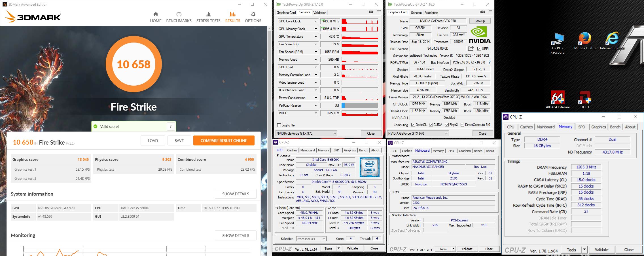644x256 pixels.
Task: Open Mozilla Firefox desktop icon
Action: pyautogui.click(x=585, y=41)
